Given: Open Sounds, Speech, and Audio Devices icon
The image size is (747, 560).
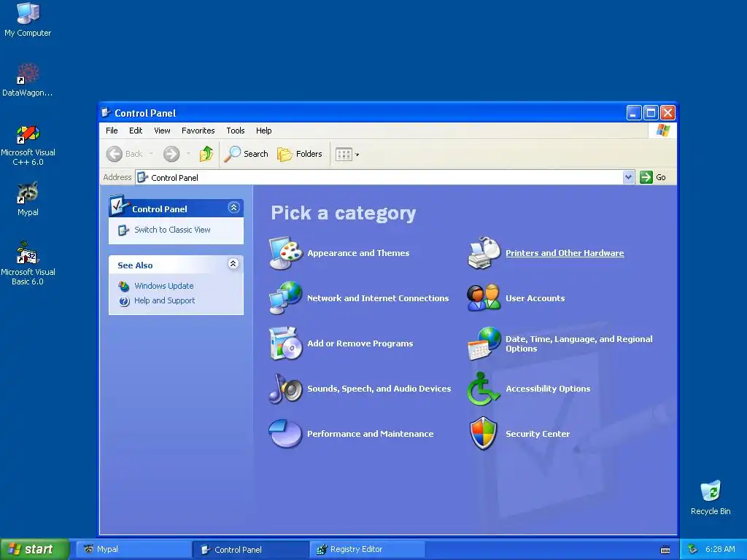Looking at the screenshot, I should tap(285, 389).
